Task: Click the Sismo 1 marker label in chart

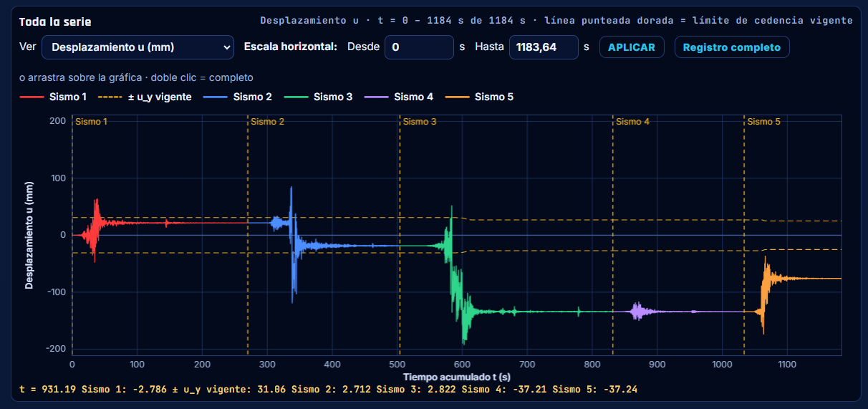Action: coord(92,122)
